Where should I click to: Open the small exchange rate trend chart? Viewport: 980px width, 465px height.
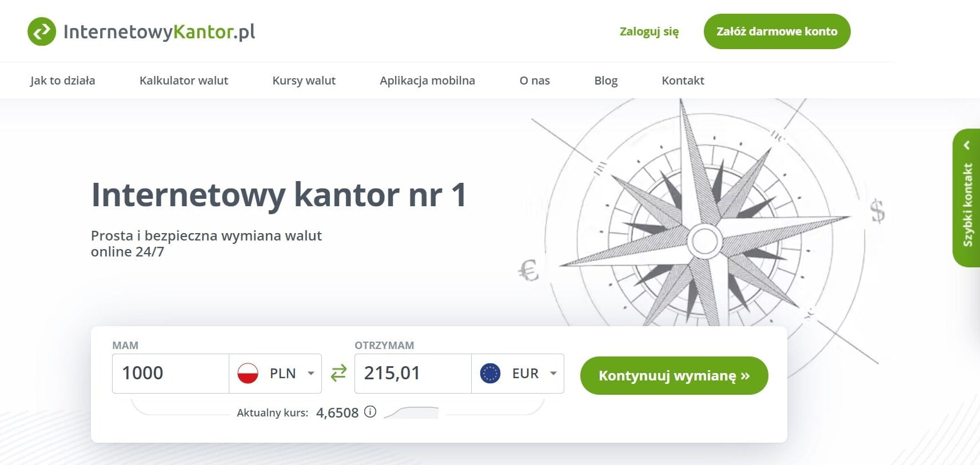(411, 412)
